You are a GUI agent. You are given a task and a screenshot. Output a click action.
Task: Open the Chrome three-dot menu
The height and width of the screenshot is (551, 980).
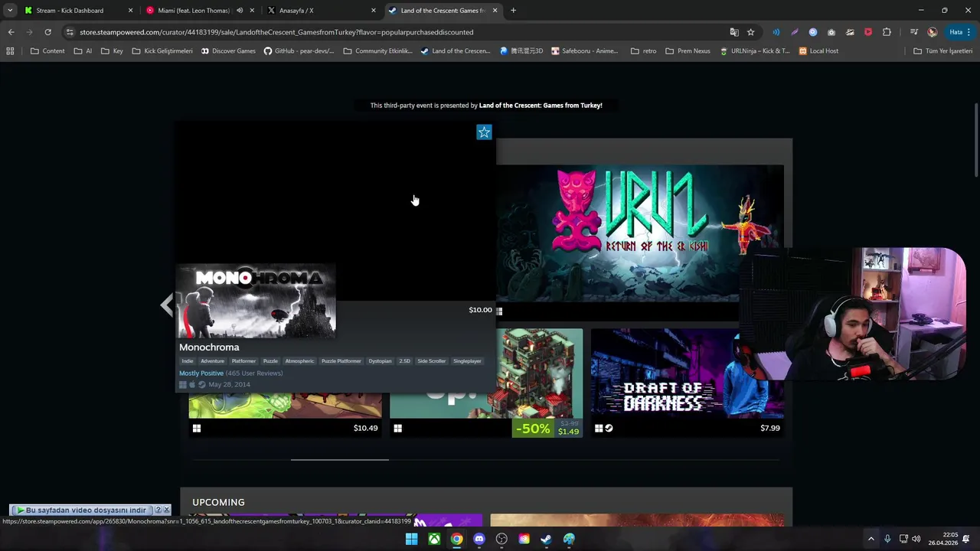(x=970, y=32)
